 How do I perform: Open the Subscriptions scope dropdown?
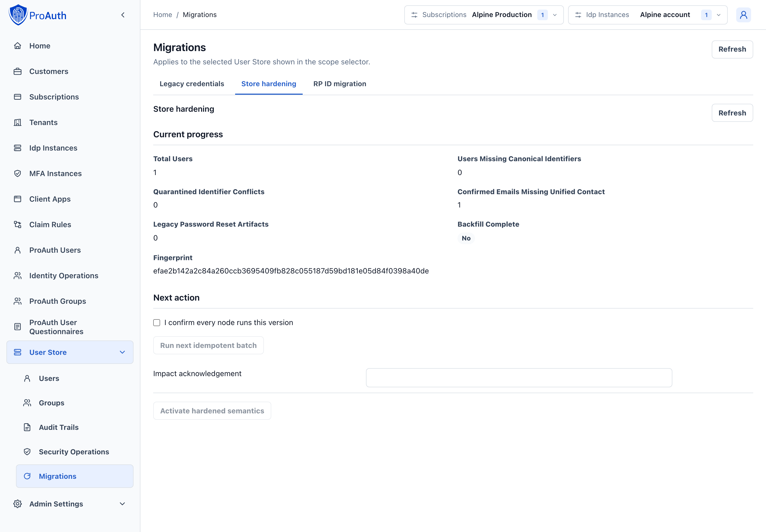[484, 15]
